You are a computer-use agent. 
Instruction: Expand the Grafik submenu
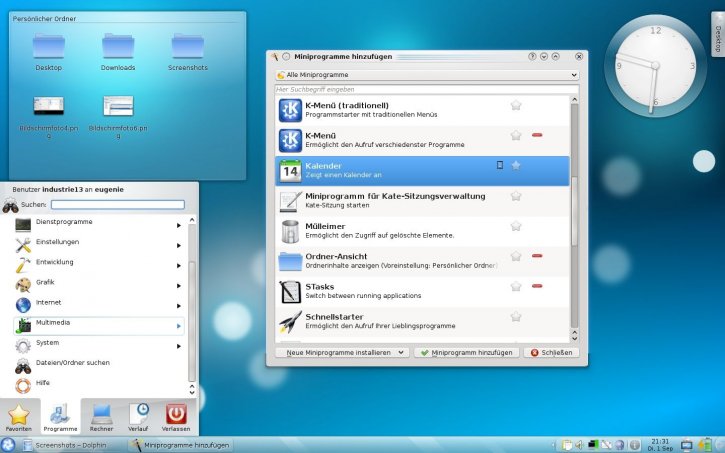pos(178,286)
